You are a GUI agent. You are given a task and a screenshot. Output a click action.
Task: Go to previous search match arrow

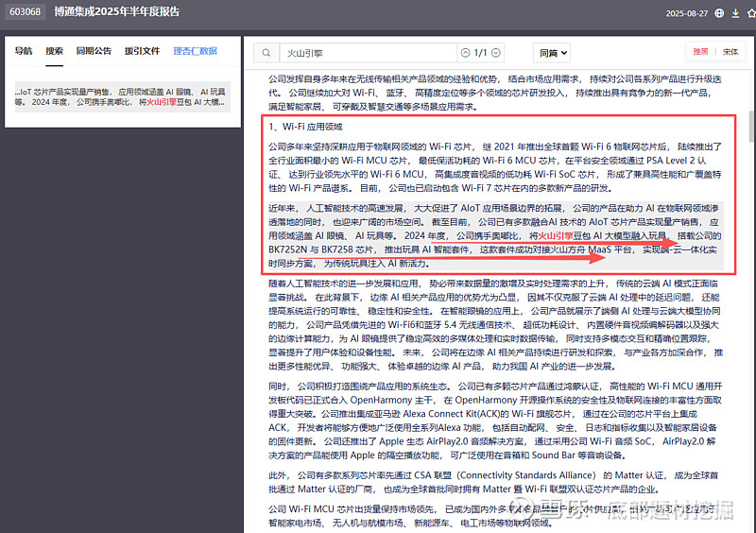point(465,53)
